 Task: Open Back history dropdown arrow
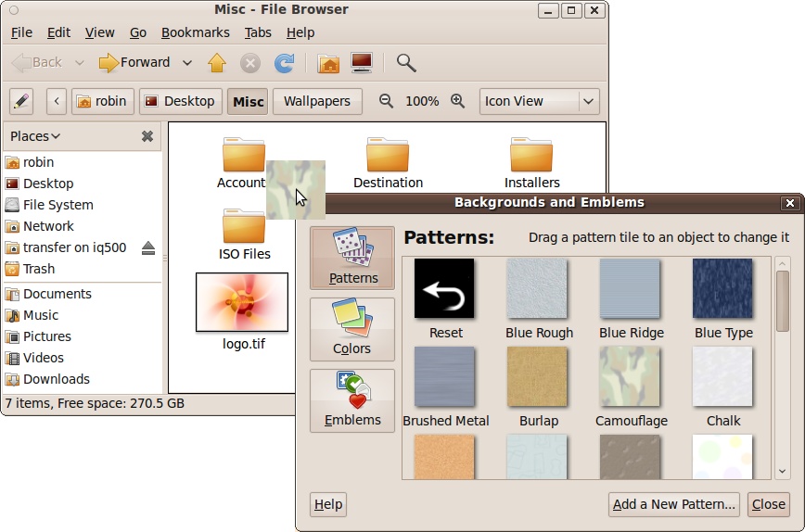80,63
